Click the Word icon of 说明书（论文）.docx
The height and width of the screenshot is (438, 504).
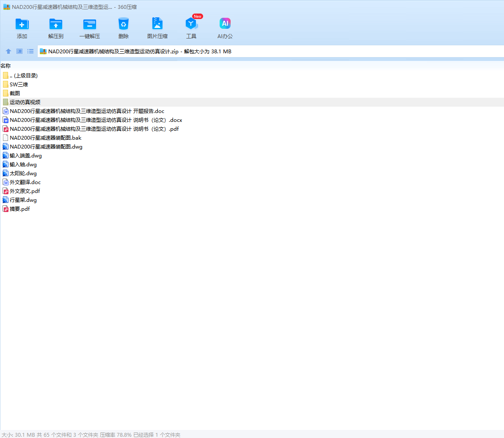coord(6,120)
